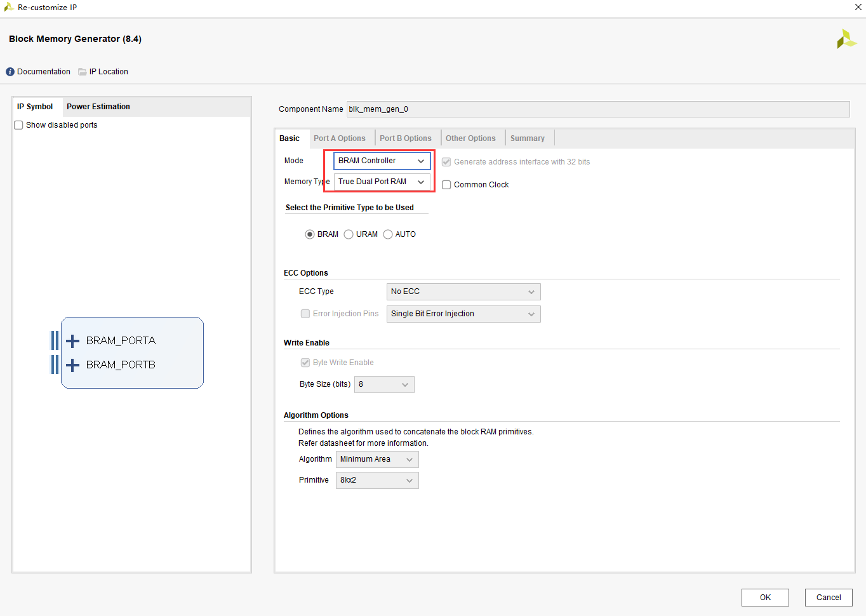
Task: Select the URAM primitive radio button
Action: pyautogui.click(x=349, y=234)
